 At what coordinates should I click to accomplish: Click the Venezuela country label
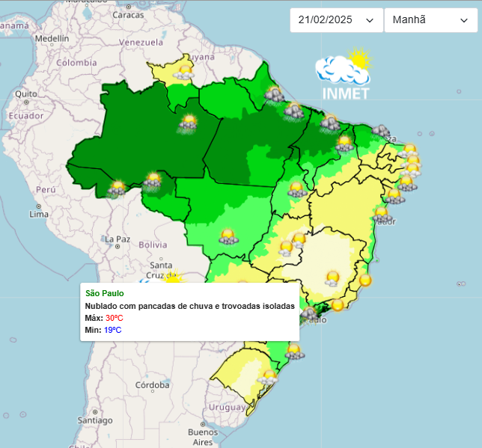click(x=141, y=42)
